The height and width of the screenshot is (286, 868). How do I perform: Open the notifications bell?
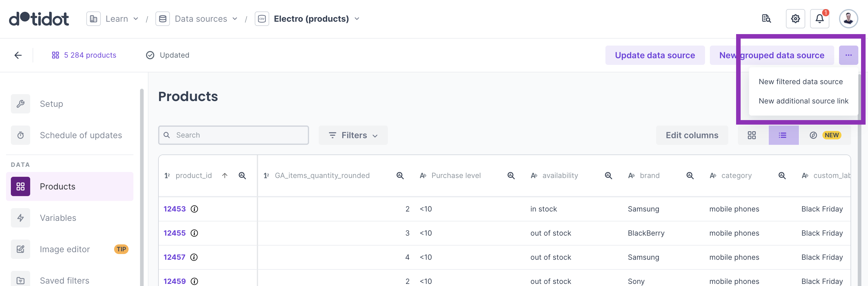(x=819, y=19)
